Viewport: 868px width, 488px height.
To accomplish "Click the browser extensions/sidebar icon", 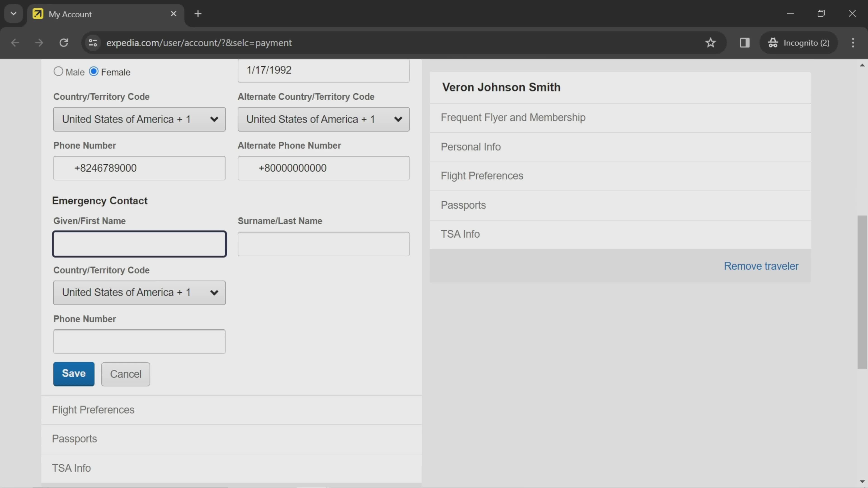I will [745, 42].
